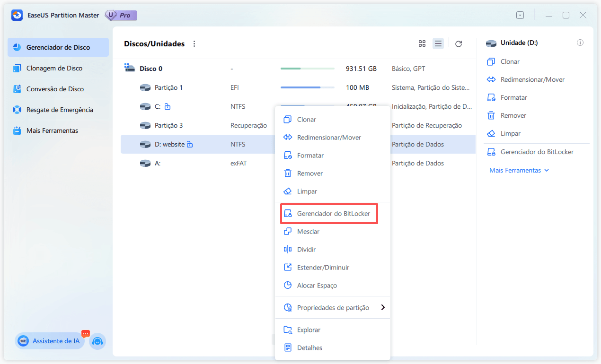This screenshot has width=601, height=364.
Task: Choose Detalhes in the context menu
Action: pyautogui.click(x=333, y=348)
